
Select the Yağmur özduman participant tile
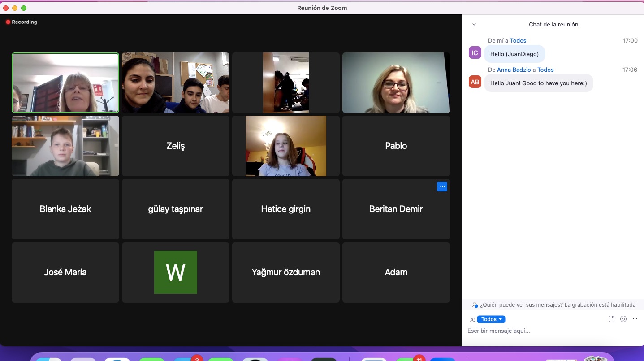pyautogui.click(x=286, y=272)
